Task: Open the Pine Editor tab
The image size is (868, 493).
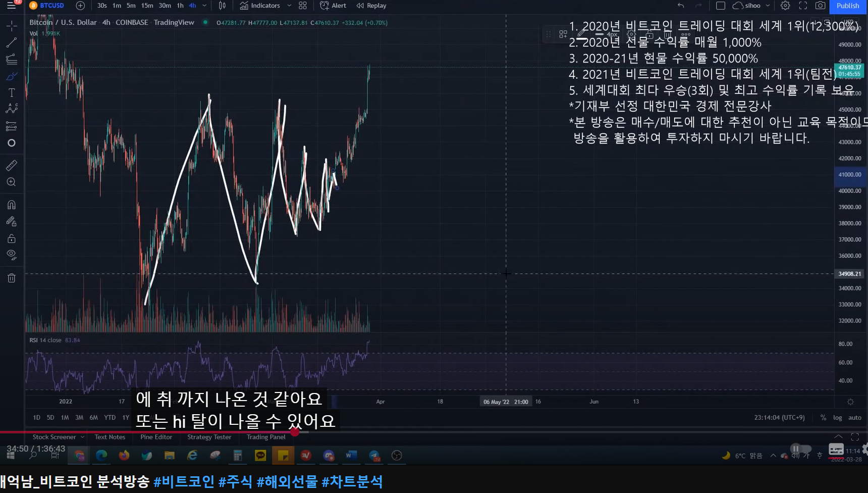Action: (156, 437)
